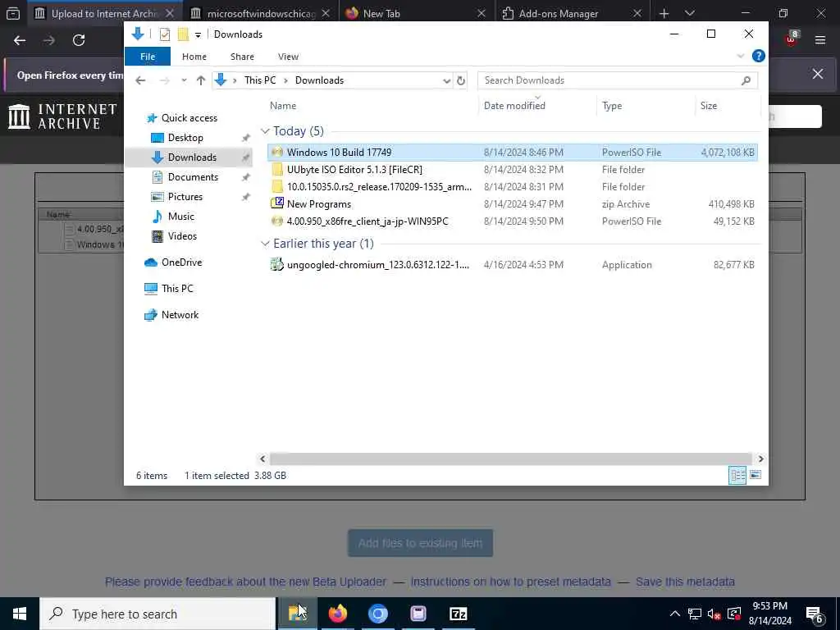Open the Home ribbon tab

[194, 57]
